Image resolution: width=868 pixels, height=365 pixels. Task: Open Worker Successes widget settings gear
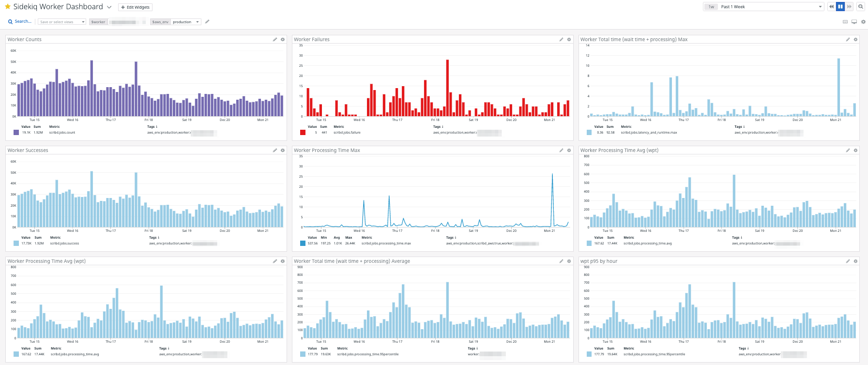coord(283,151)
